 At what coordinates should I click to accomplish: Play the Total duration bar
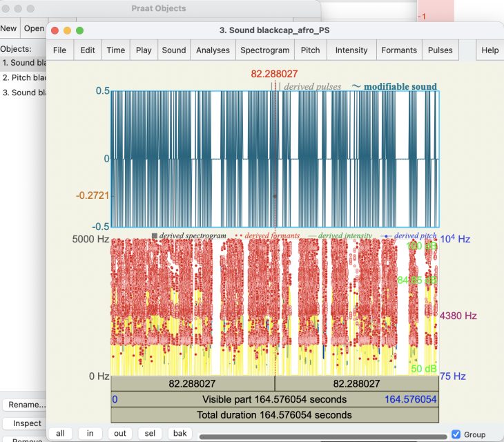point(275,415)
